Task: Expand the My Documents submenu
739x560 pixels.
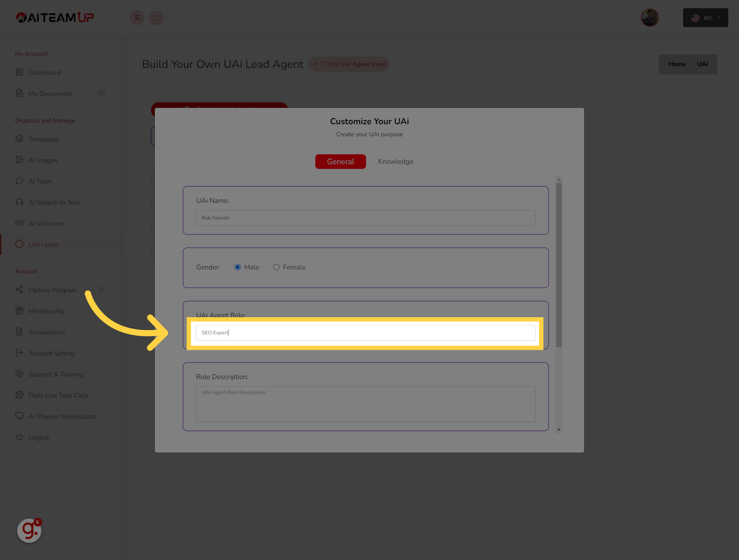Action: [x=102, y=93]
